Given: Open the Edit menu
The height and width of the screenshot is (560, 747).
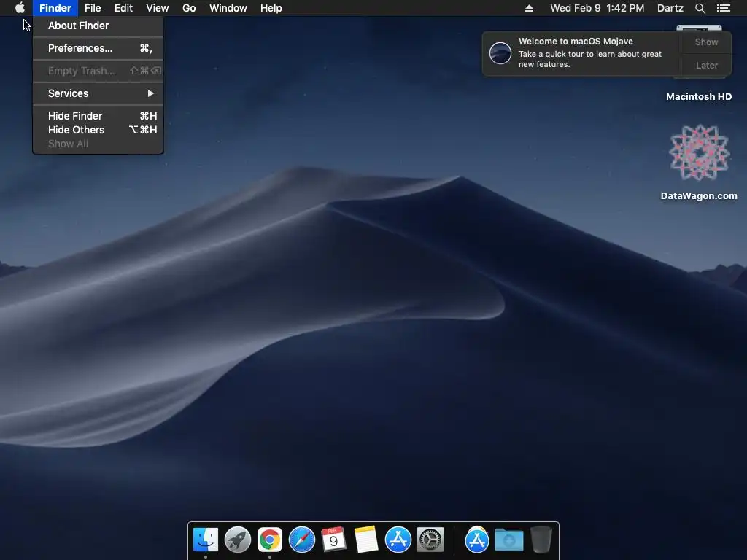Looking at the screenshot, I should 123,8.
